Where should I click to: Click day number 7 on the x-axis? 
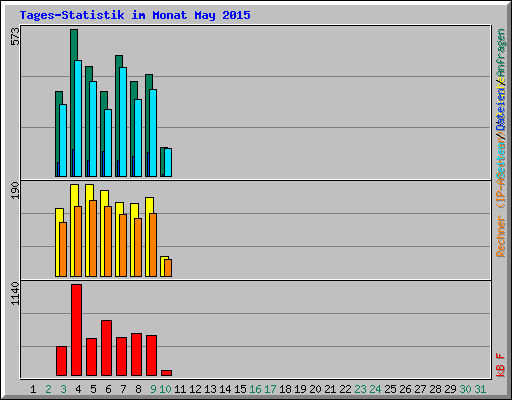(123, 389)
